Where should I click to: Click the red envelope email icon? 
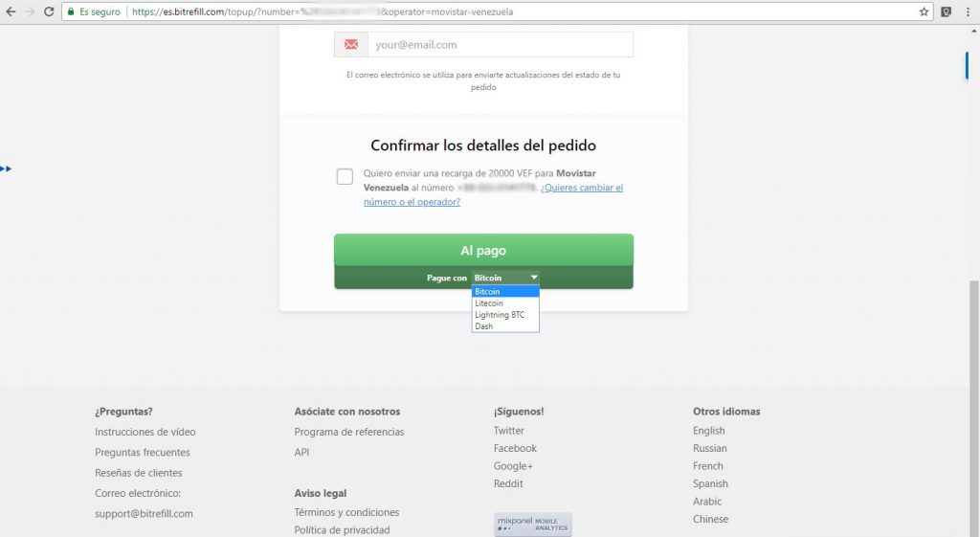pos(351,44)
